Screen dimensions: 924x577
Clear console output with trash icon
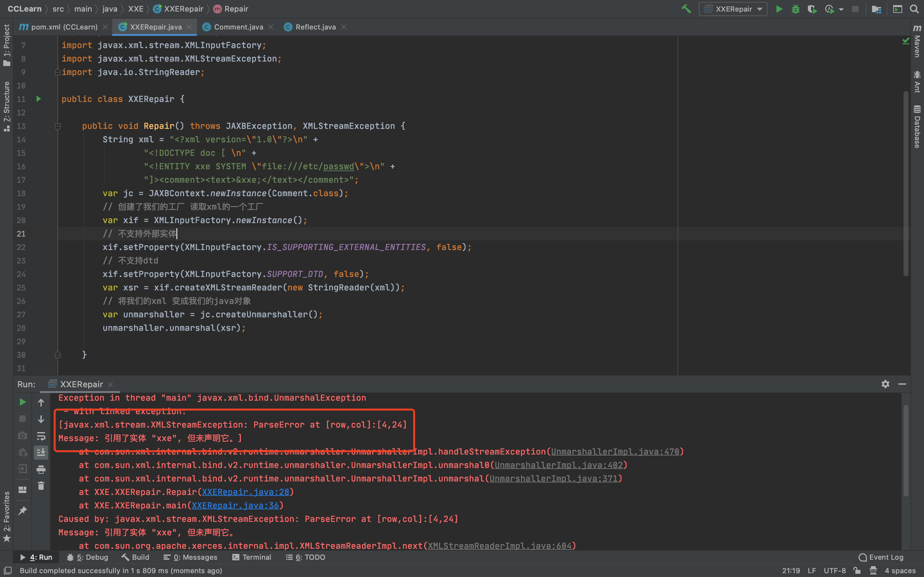pos(41,486)
